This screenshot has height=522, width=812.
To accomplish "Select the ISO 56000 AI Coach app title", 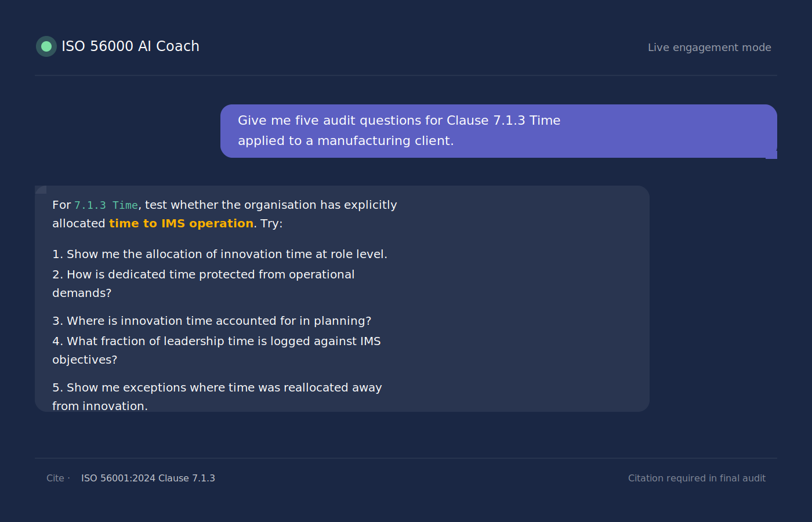I will click(x=130, y=46).
